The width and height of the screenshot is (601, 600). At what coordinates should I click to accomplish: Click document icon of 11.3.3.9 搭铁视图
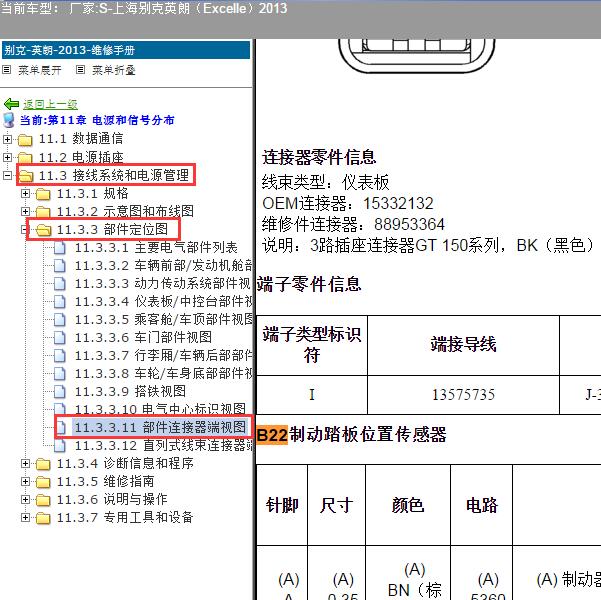tap(60, 392)
